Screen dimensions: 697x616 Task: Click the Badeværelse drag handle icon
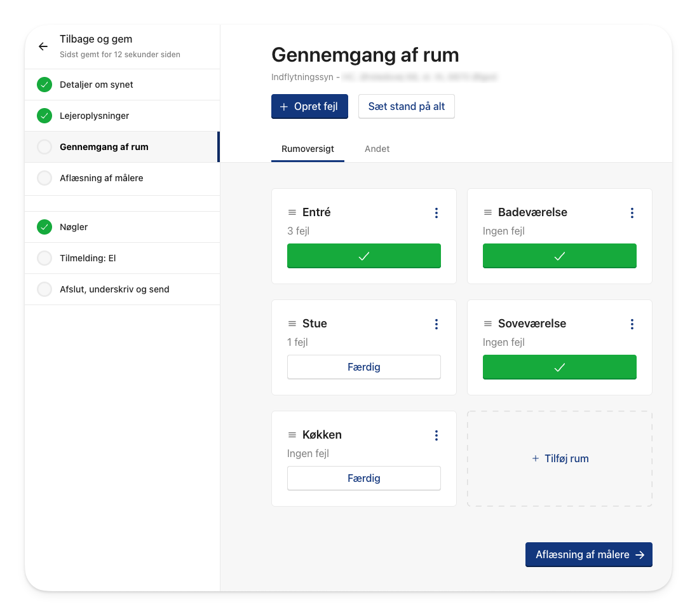[x=487, y=212]
